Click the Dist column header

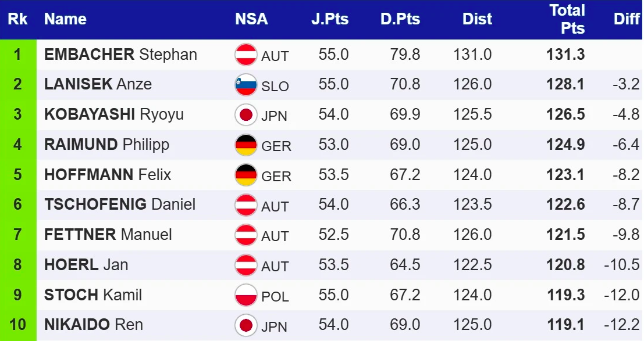coord(477,19)
